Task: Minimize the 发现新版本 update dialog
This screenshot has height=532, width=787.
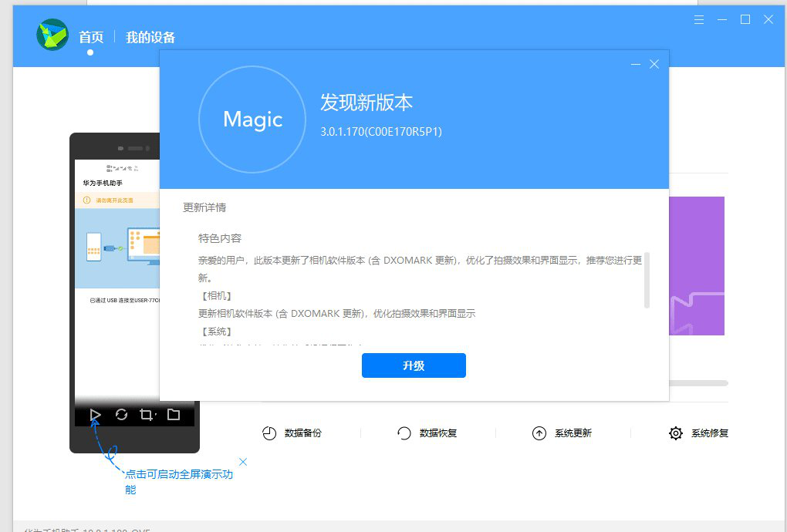Action: tap(636, 64)
